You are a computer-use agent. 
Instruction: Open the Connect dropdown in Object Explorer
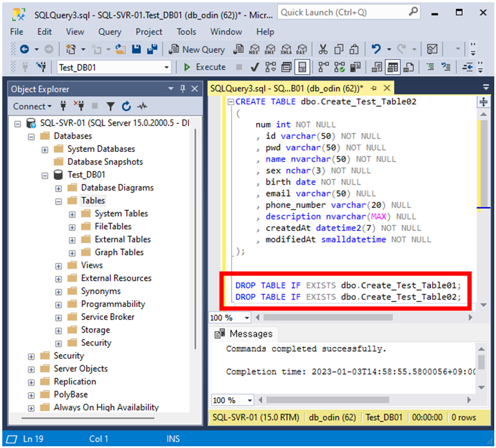coord(32,106)
